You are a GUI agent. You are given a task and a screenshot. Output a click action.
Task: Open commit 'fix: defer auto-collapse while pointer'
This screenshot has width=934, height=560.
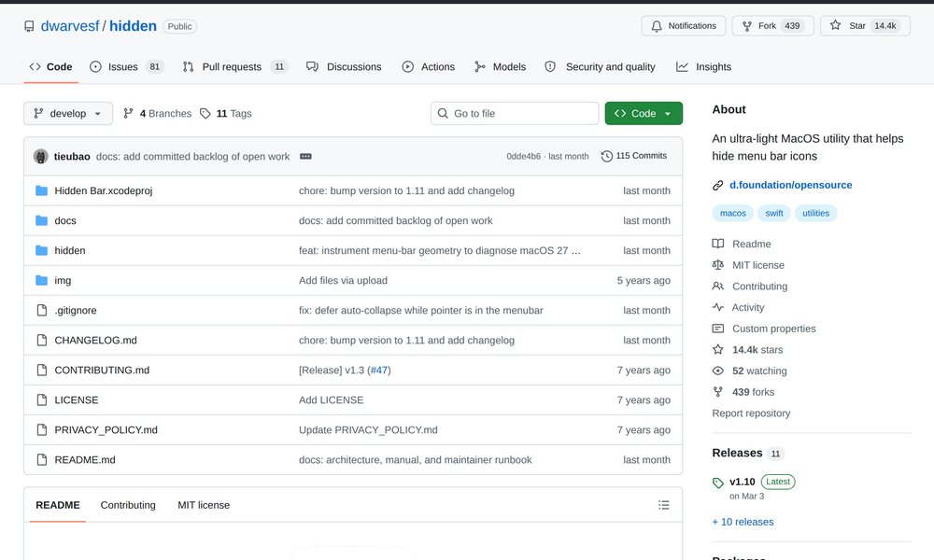[x=421, y=310]
